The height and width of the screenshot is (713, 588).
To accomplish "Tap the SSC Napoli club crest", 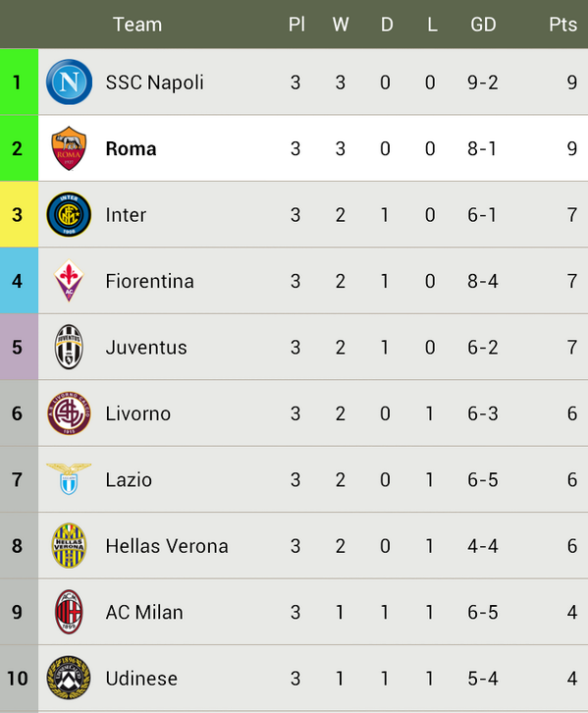I will (x=69, y=82).
